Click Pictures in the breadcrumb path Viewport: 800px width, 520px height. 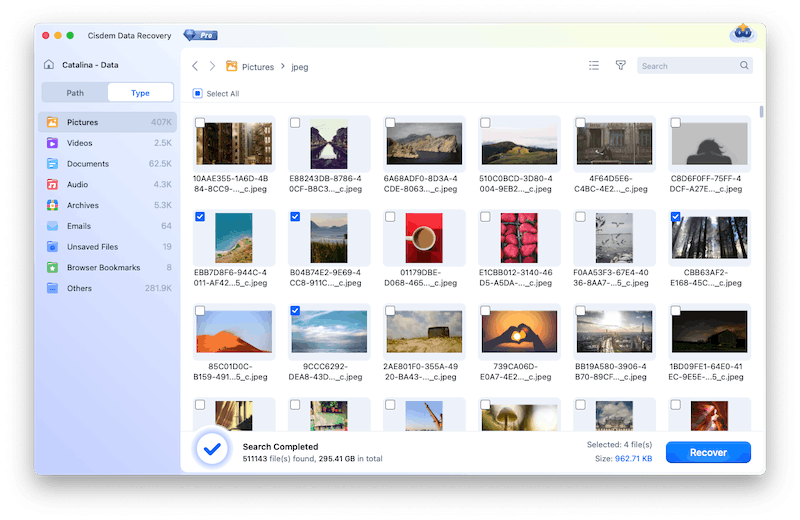(x=258, y=67)
